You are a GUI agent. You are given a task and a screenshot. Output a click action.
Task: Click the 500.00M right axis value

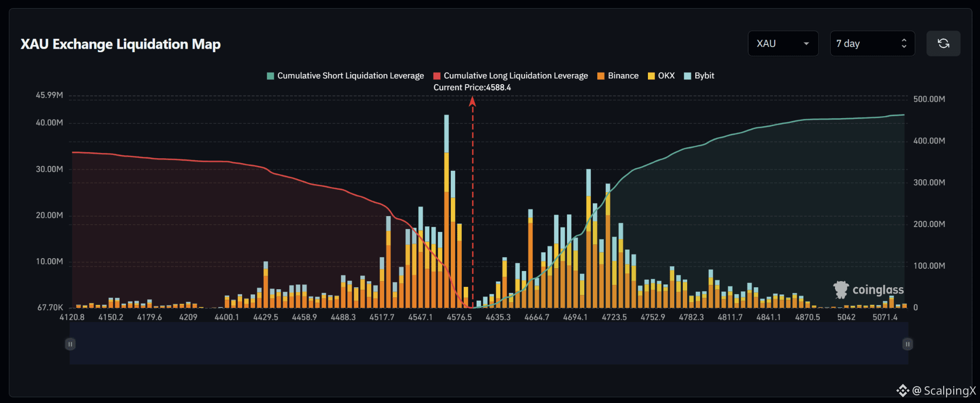(x=929, y=99)
